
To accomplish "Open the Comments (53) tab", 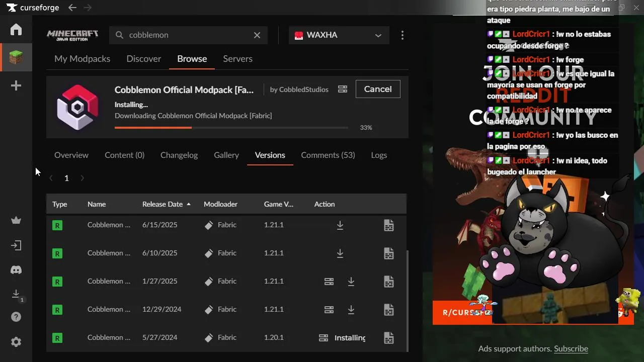I will 328,155.
